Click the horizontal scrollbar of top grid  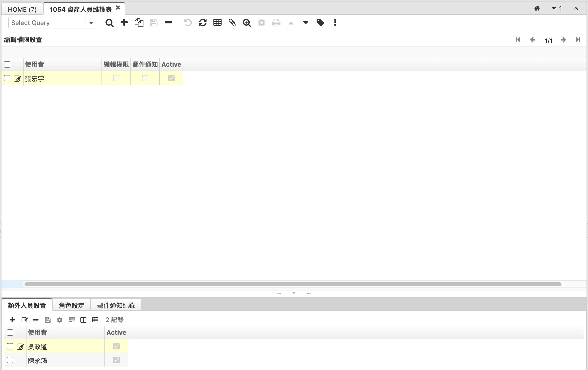pos(293,284)
